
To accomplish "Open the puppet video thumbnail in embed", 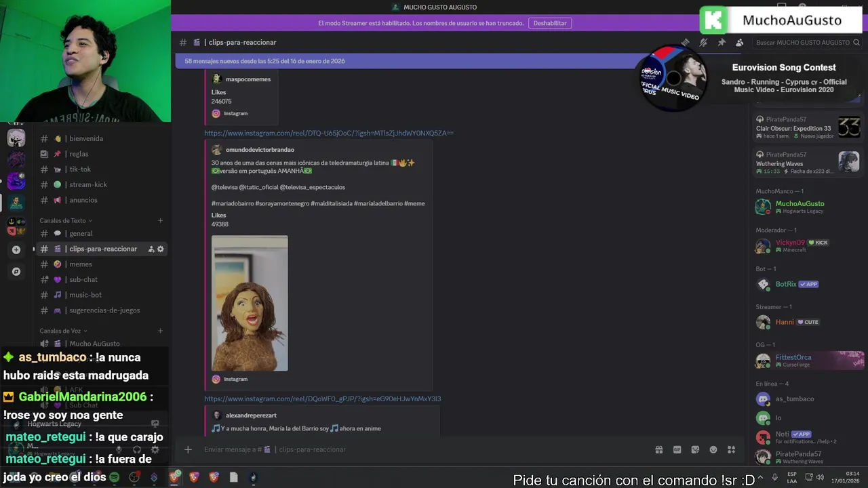I will coord(250,303).
